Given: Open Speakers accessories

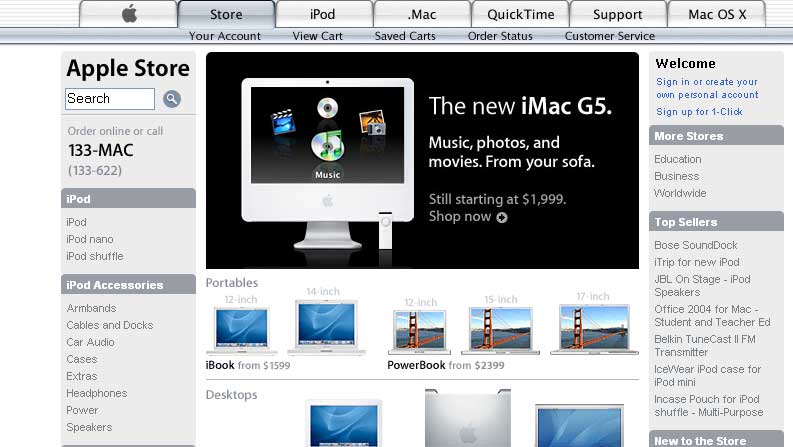Looking at the screenshot, I should pyautogui.click(x=89, y=427).
